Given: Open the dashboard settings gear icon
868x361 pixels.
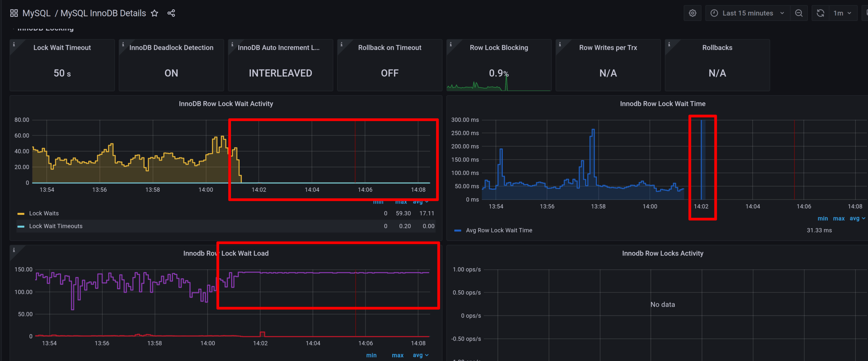Looking at the screenshot, I should 692,13.
